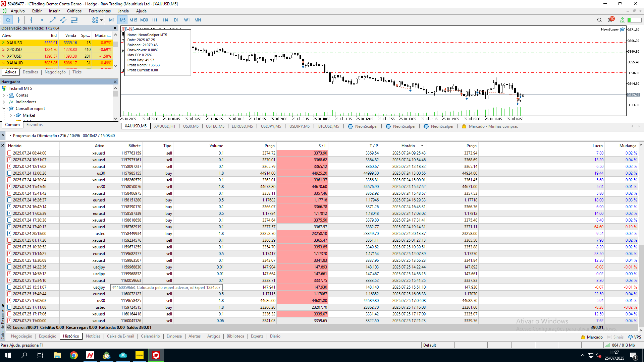This screenshot has height=362, width=644.
Task: Switch chart timeframe to M15
Action: 133,20
